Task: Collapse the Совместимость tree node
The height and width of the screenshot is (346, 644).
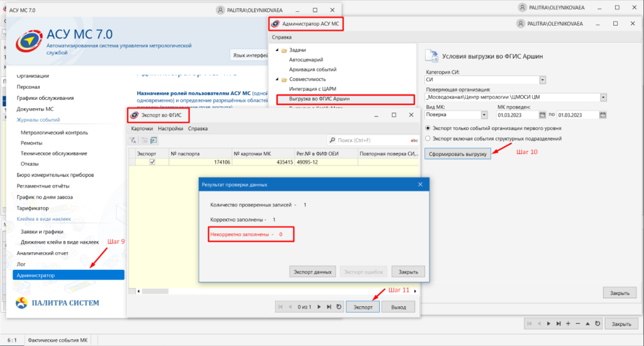Action: coord(277,79)
